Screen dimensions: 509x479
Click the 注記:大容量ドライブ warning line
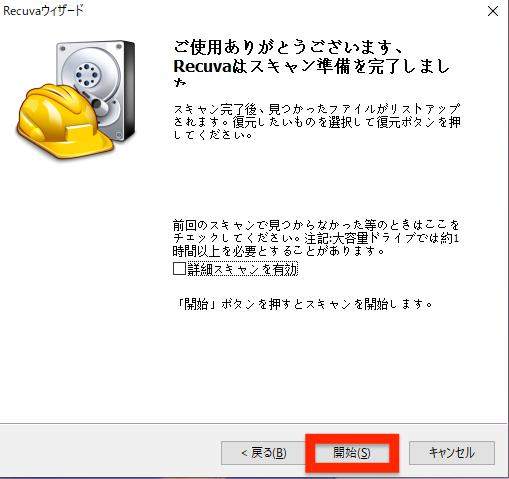381,239
